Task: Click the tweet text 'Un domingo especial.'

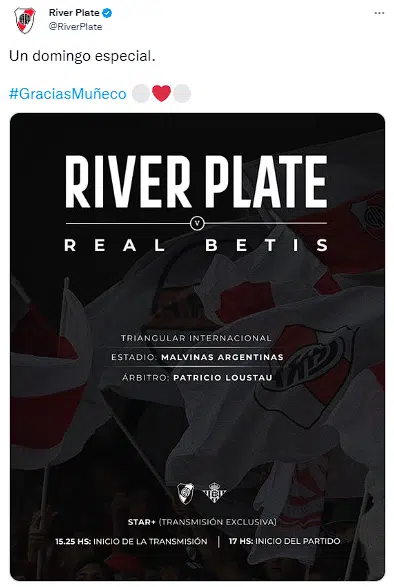Action: click(82, 56)
